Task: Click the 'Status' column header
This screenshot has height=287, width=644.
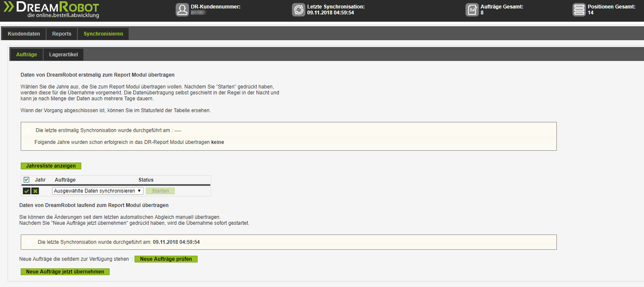Action: 146,180
